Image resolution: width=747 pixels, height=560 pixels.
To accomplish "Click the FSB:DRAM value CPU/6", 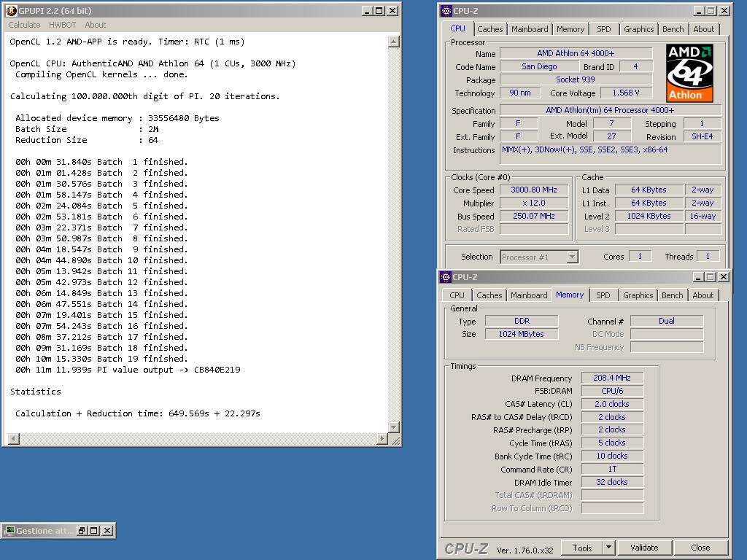I will 612,391.
